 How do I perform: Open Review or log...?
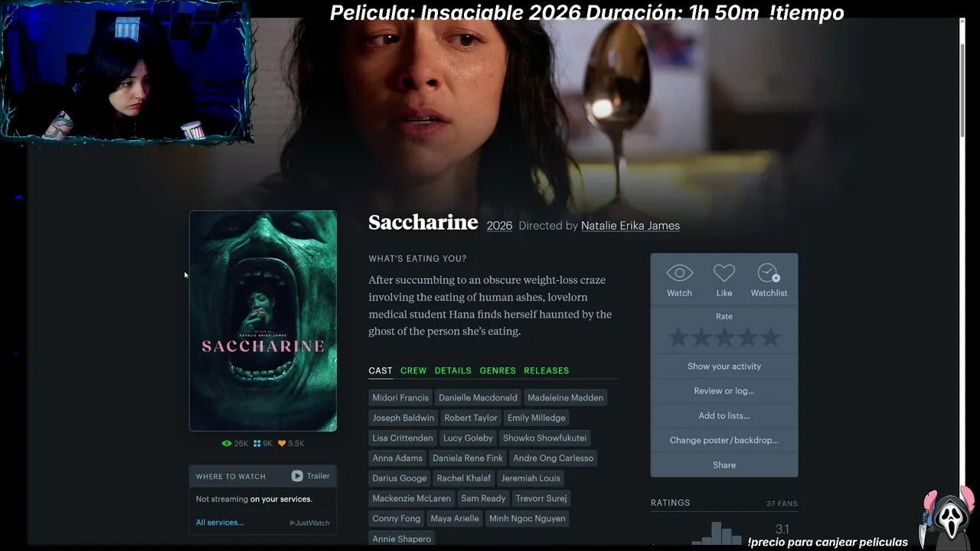click(724, 391)
